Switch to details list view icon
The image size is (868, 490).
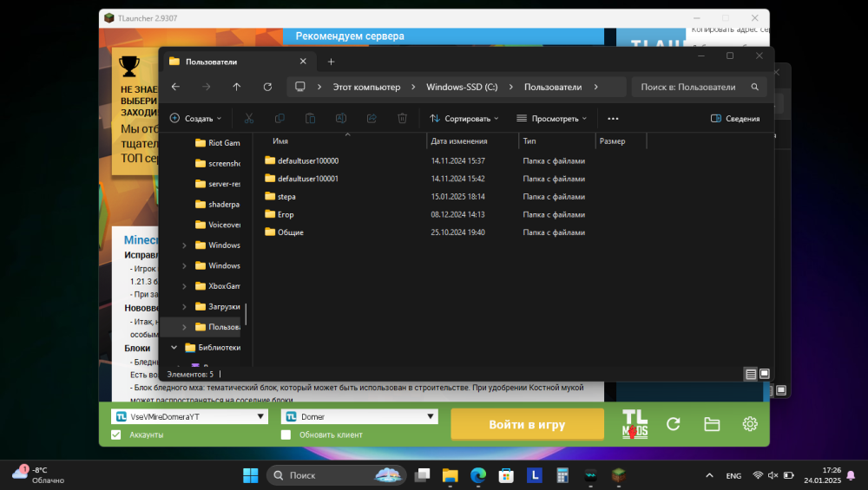click(x=751, y=375)
